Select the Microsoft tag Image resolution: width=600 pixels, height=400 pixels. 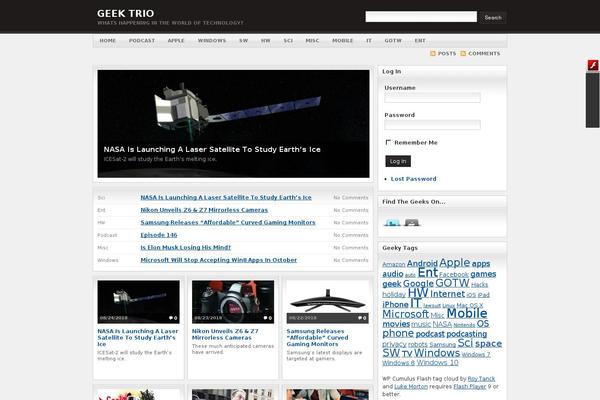(x=405, y=314)
